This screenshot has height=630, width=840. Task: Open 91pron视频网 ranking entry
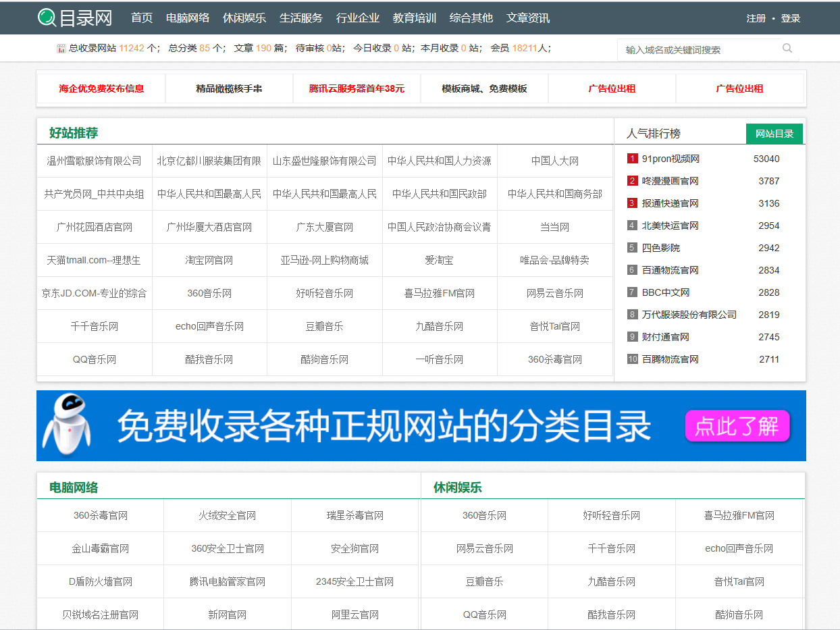click(x=671, y=159)
